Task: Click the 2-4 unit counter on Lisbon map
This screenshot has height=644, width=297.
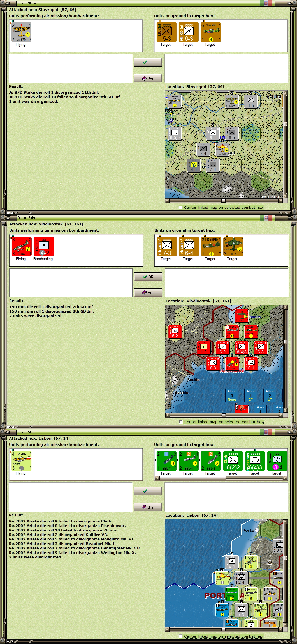Action: click(x=242, y=578)
